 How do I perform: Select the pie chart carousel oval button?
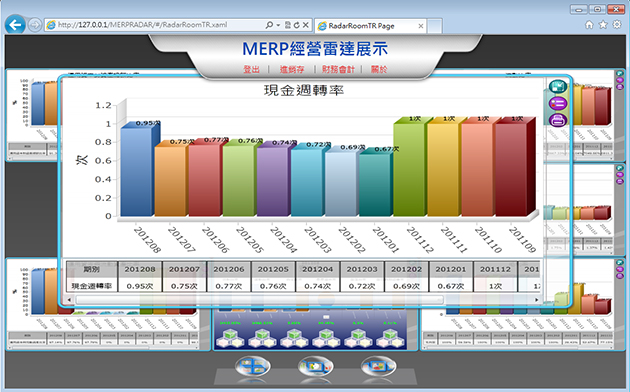point(315,366)
